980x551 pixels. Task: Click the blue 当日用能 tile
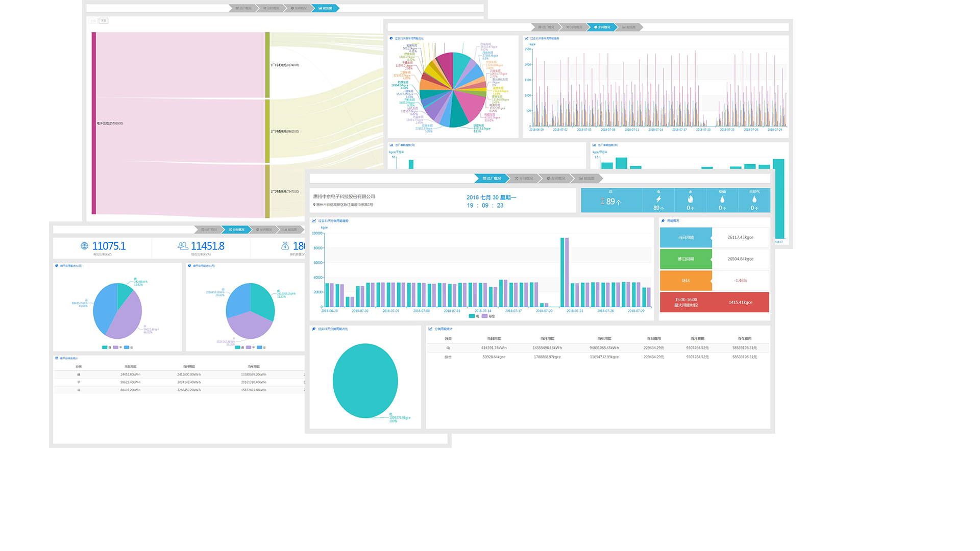coord(685,238)
